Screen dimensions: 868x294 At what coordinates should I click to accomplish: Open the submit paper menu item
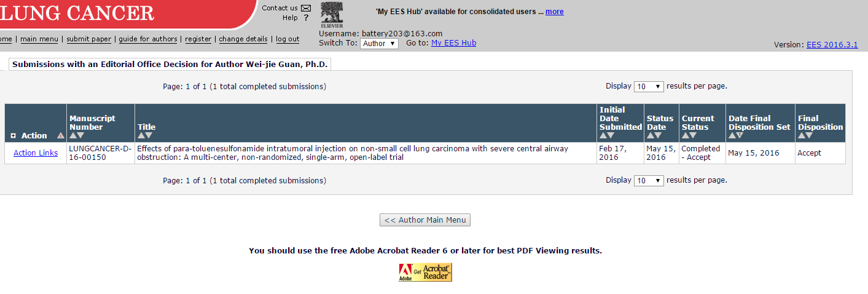pos(89,39)
